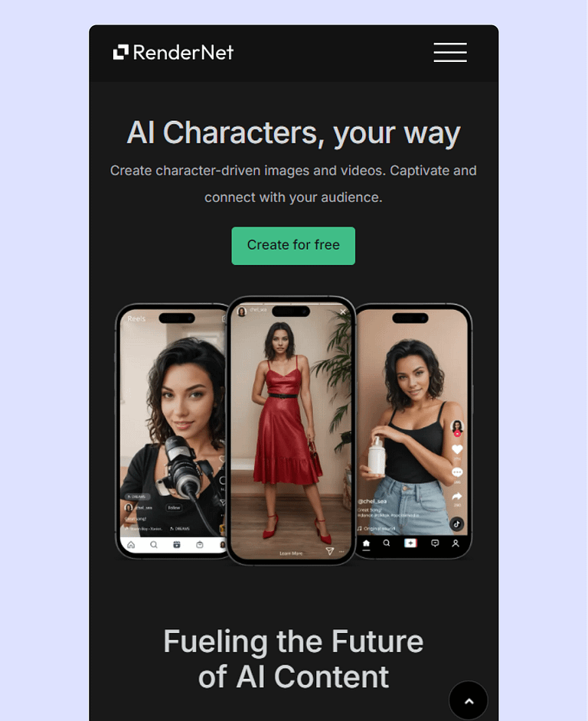The image size is (588, 721).
Task: Tap the TikTok sound disc icon
Action: coord(456,524)
